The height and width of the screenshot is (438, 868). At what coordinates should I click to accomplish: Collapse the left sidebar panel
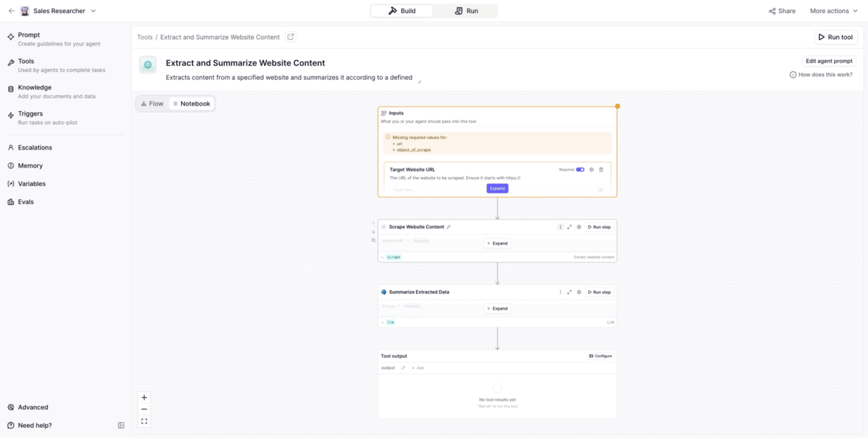click(122, 426)
